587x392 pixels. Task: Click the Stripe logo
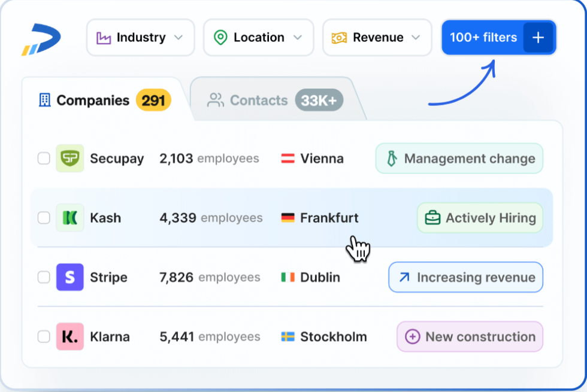[x=69, y=277]
